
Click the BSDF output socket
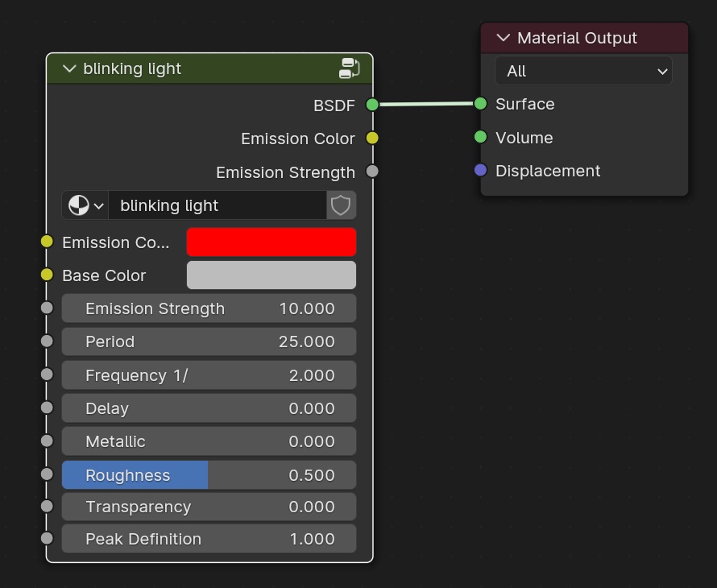click(x=372, y=105)
